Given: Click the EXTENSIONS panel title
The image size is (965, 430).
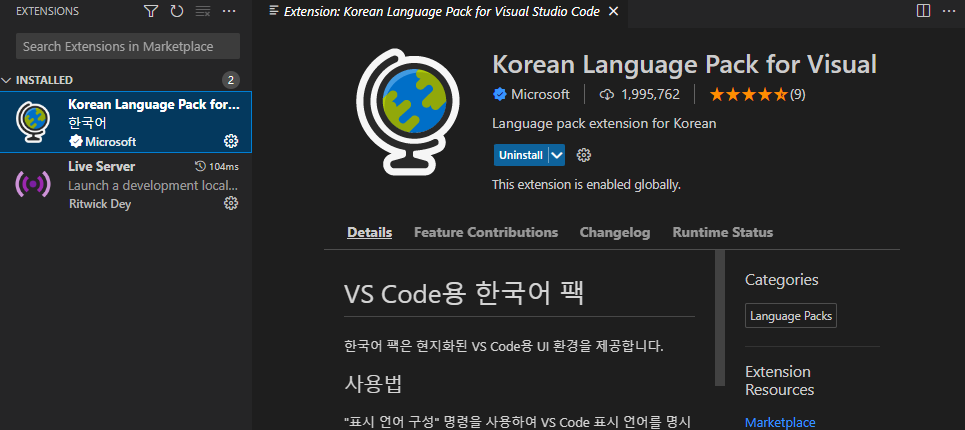Looking at the screenshot, I should pyautogui.click(x=47, y=11).
